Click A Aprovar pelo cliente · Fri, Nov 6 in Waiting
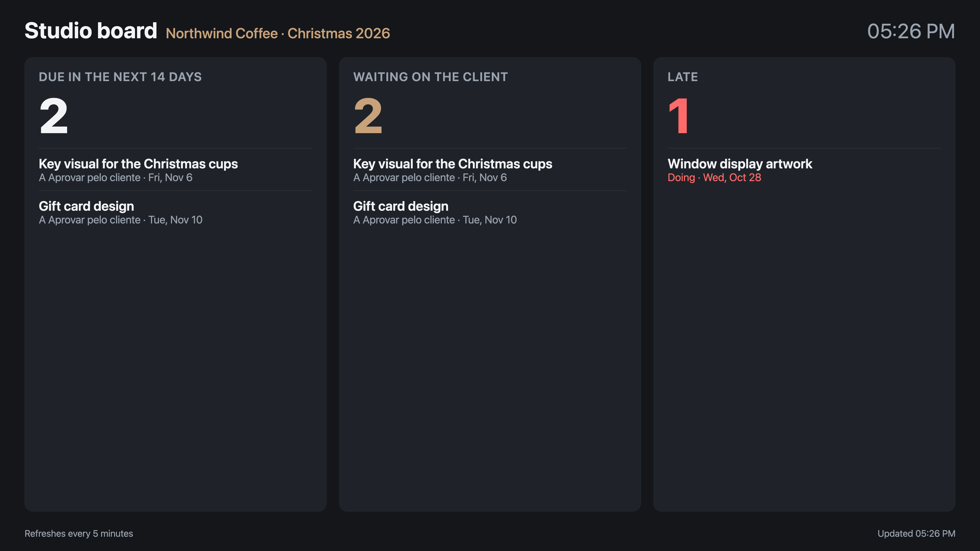This screenshot has height=551, width=980. (x=430, y=178)
